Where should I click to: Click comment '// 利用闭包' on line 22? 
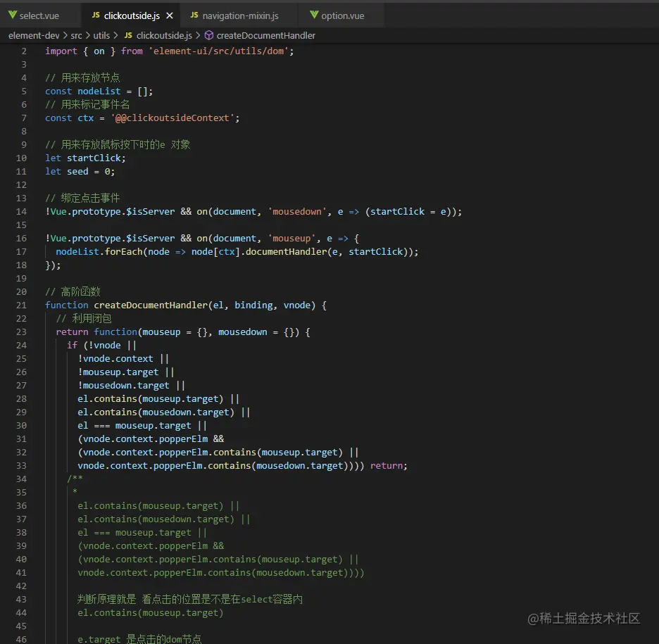tap(84, 319)
